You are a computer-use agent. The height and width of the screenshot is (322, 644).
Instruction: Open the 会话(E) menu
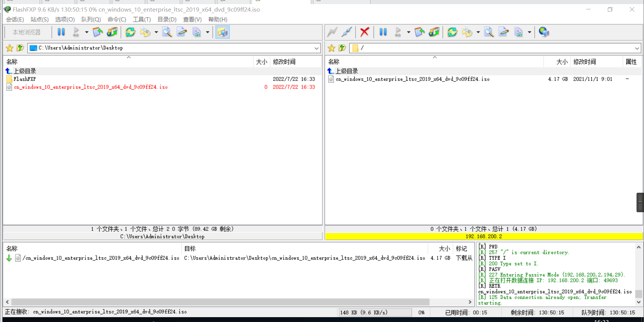click(15, 19)
